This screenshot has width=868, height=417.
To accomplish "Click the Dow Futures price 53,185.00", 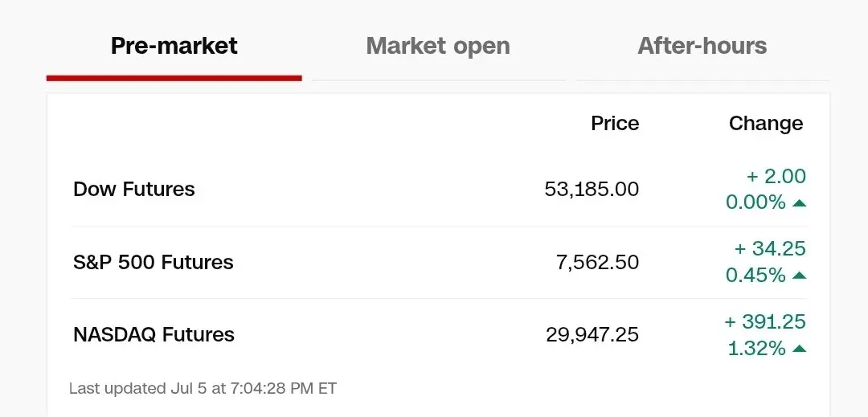I will (x=592, y=189).
